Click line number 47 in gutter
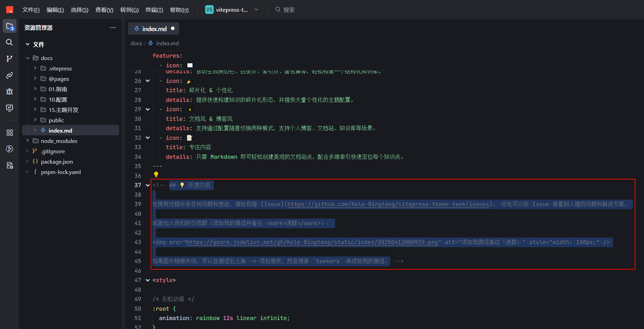The width and height of the screenshot is (644, 329). 138,280
